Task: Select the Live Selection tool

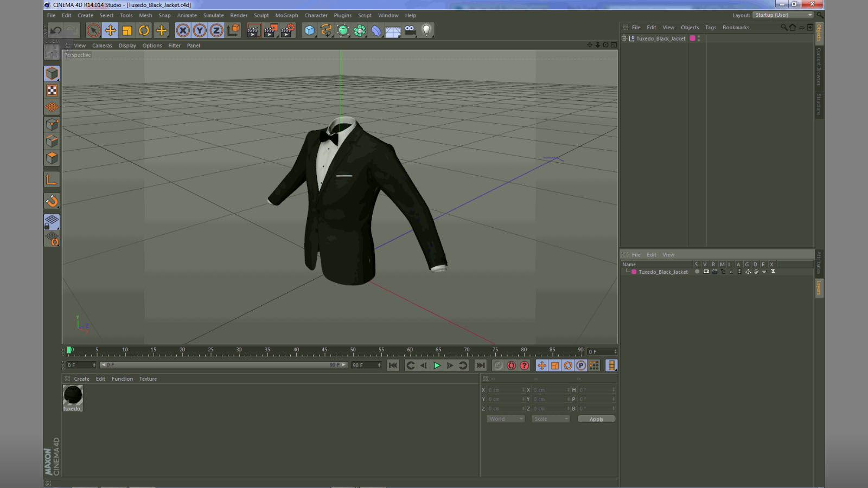Action: click(93, 30)
